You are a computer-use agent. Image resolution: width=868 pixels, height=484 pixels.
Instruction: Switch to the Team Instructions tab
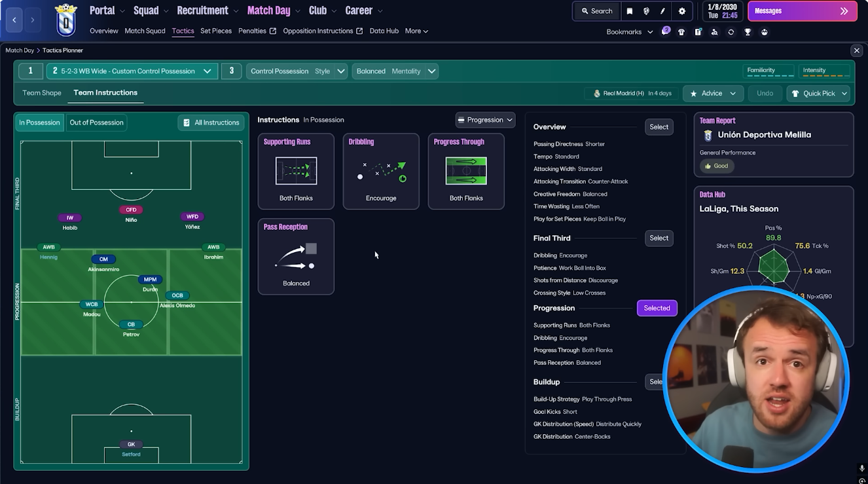pyautogui.click(x=105, y=93)
